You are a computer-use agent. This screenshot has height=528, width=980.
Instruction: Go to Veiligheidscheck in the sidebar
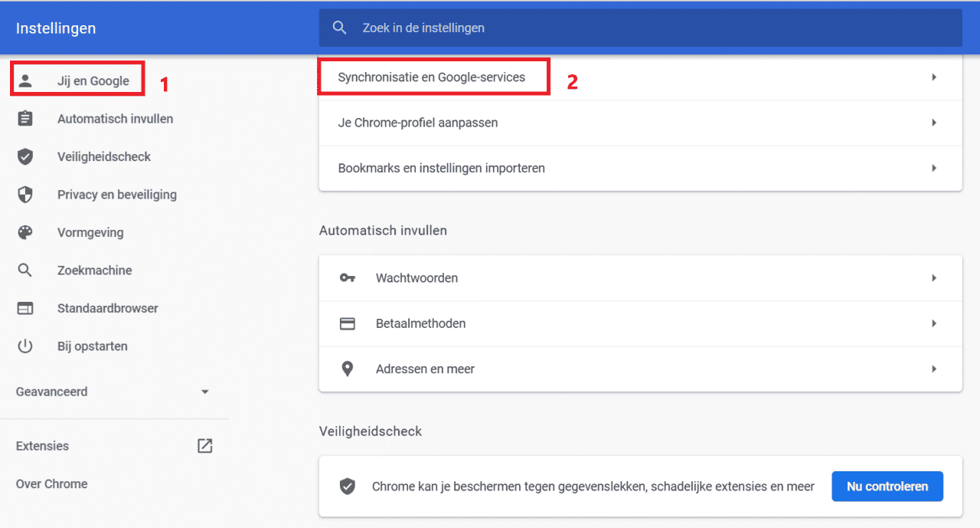(104, 156)
